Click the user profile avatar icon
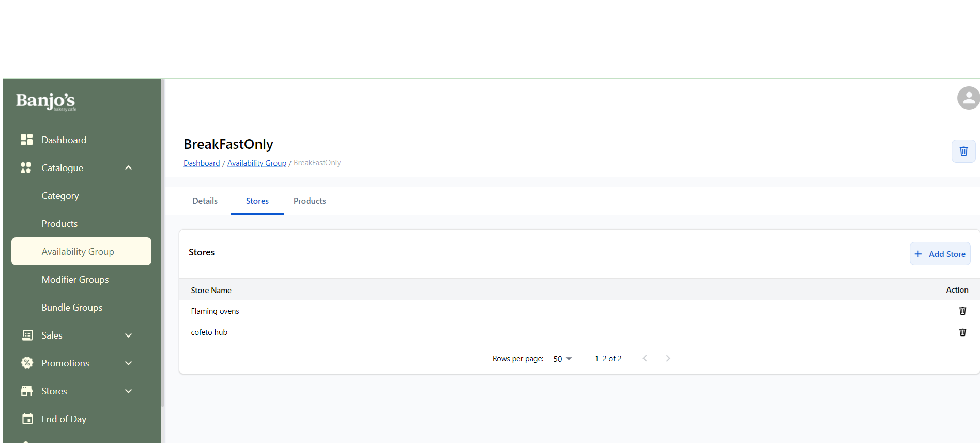The image size is (980, 443). (968, 98)
